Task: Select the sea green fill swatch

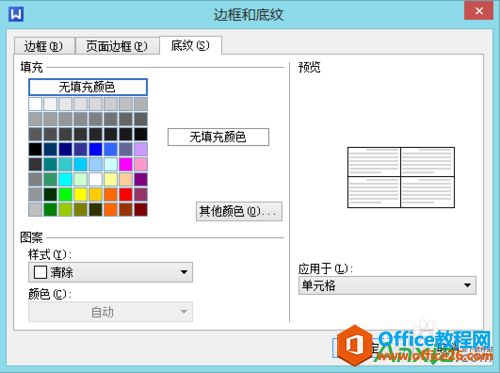Action: point(50,179)
